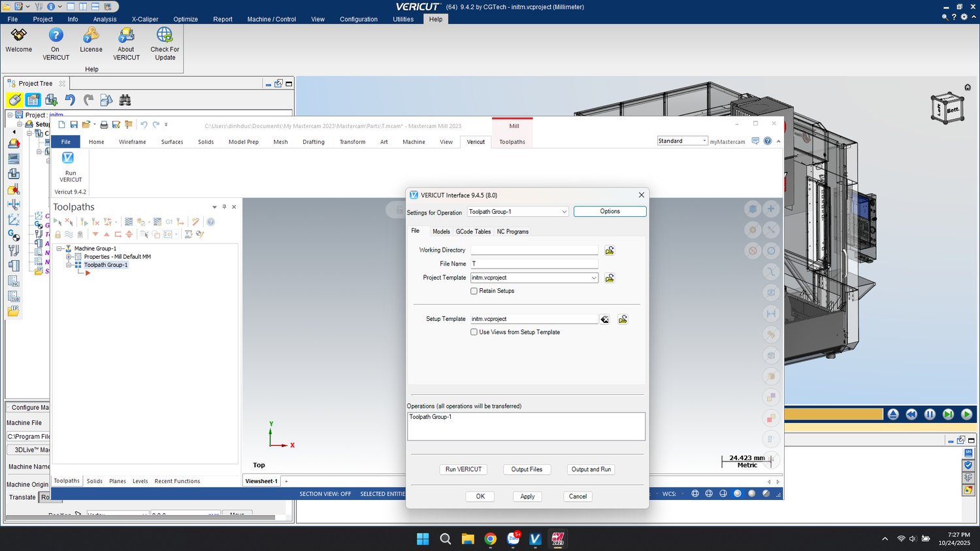The height and width of the screenshot is (551, 980).
Task: Clear Setup Template with the delete icon
Action: pyautogui.click(x=605, y=319)
